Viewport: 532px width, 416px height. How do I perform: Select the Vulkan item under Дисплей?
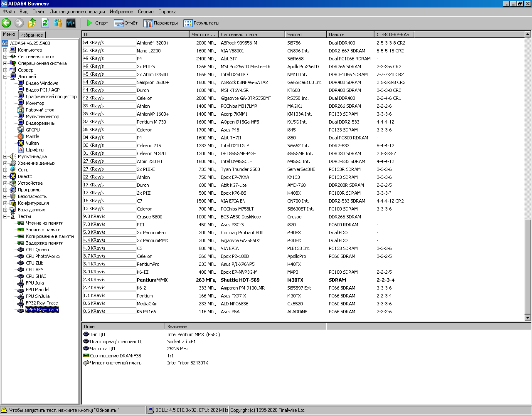(32, 143)
